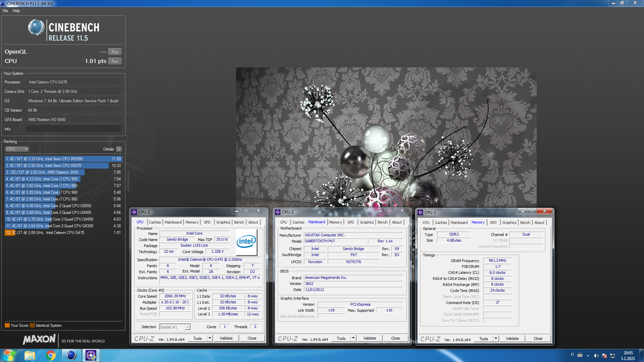
Task: Click the Multiplier value x 20.0 (16 - 20)
Action: tap(175, 302)
